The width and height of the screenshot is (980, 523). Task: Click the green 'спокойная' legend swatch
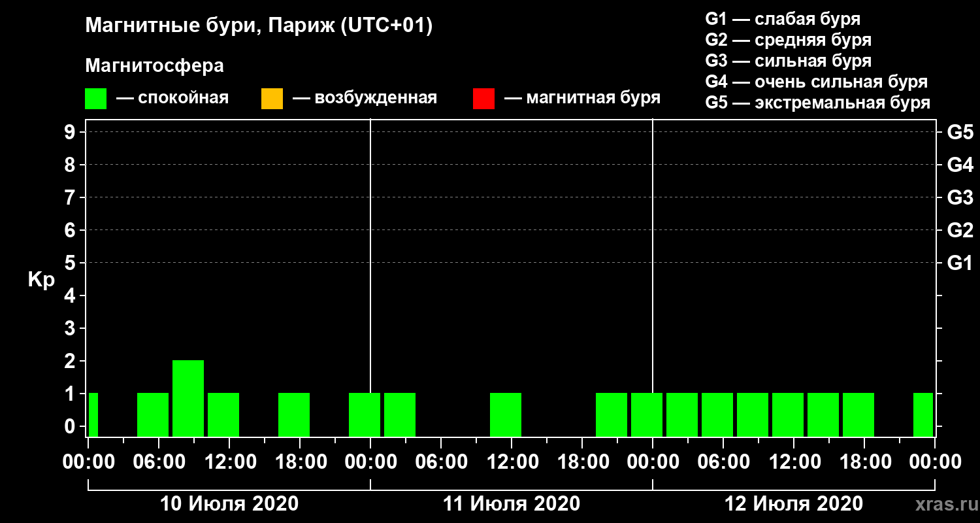[x=95, y=99]
